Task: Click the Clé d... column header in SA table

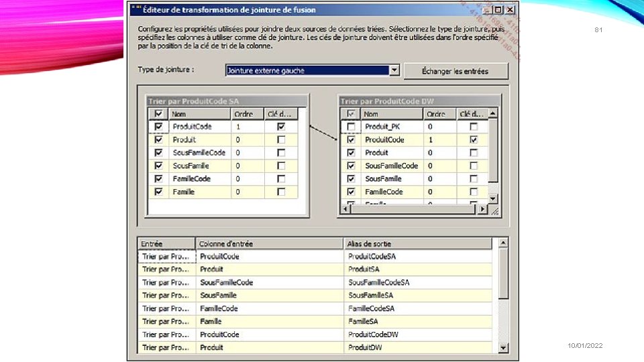Action: pyautogui.click(x=281, y=114)
